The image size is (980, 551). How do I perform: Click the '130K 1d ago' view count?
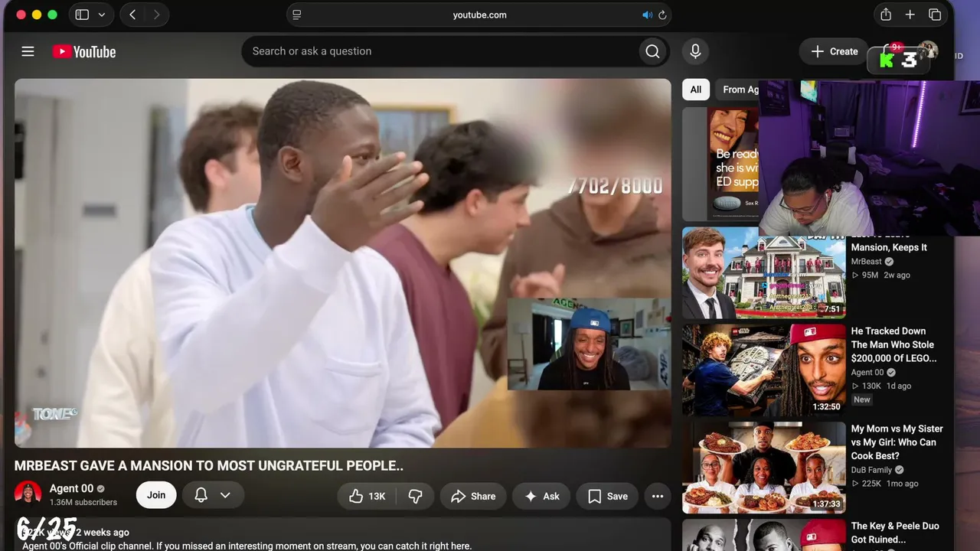tap(881, 386)
